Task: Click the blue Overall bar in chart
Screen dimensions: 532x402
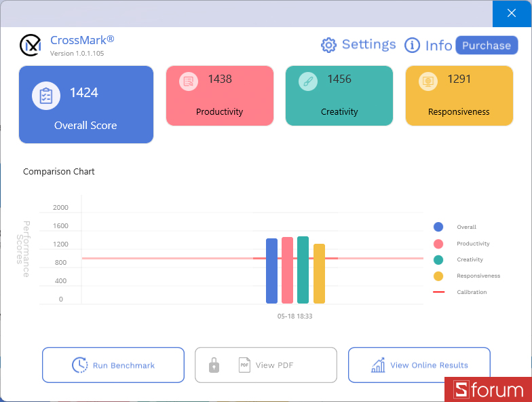Action: (271, 271)
